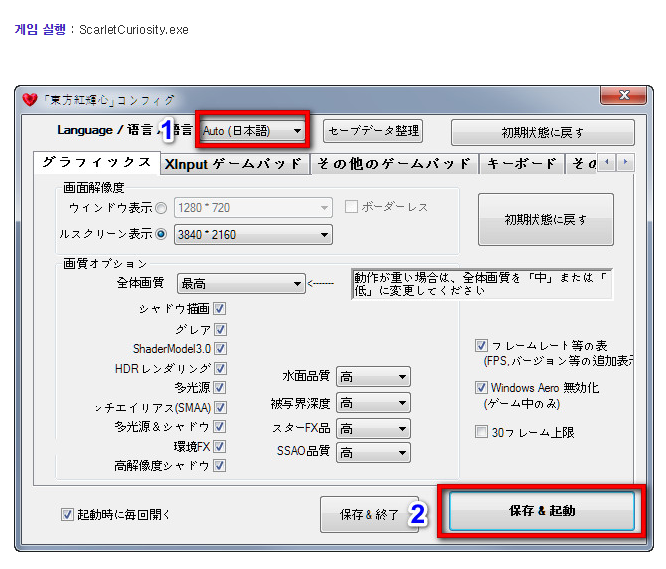
Task: Click the large 初期状態に戻す button in graphics tab
Action: [x=546, y=219]
